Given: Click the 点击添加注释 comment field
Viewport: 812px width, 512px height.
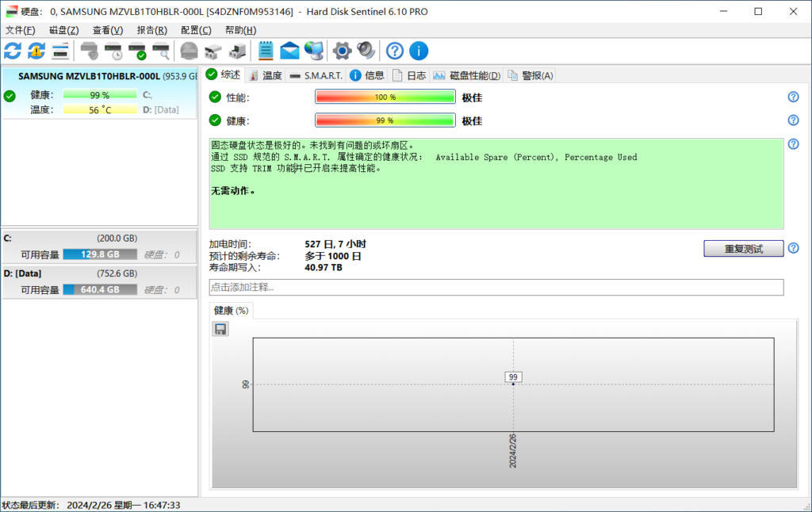Looking at the screenshot, I should pos(496,288).
